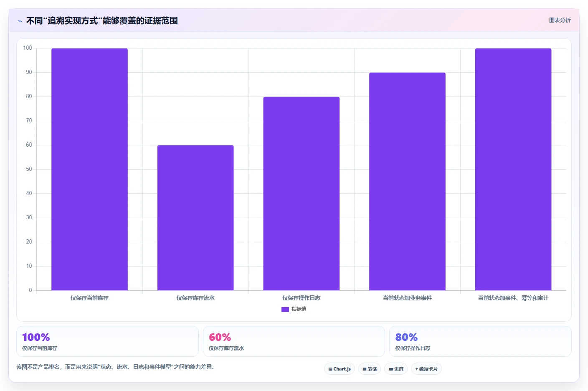Click the 当前状态加业务事件 bar
Screen dimensions: 588x391
click(x=407, y=181)
